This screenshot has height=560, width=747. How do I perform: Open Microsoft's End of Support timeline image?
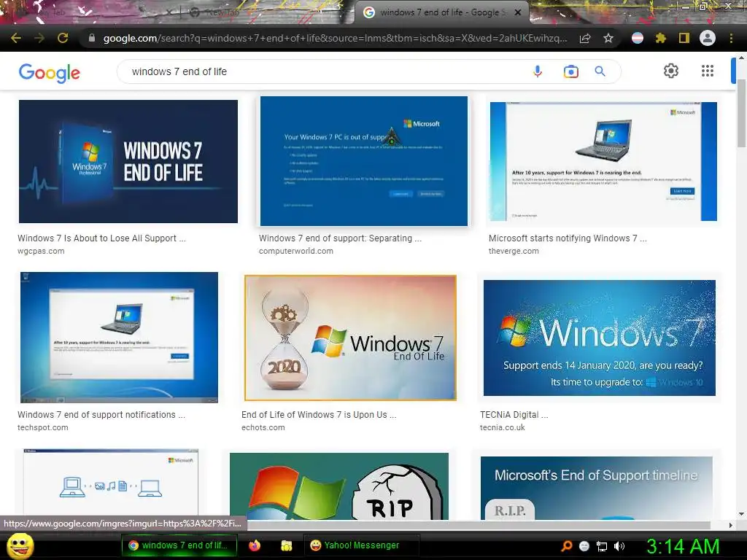pos(597,488)
